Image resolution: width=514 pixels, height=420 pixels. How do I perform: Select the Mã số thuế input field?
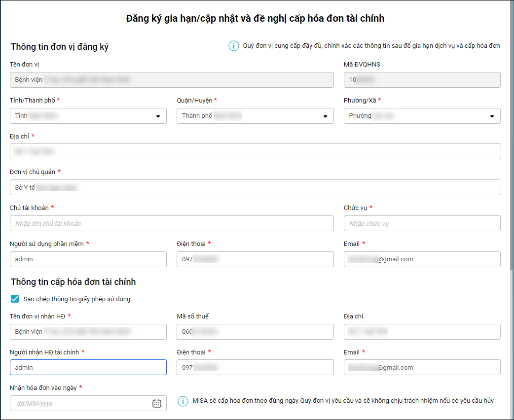(x=255, y=332)
